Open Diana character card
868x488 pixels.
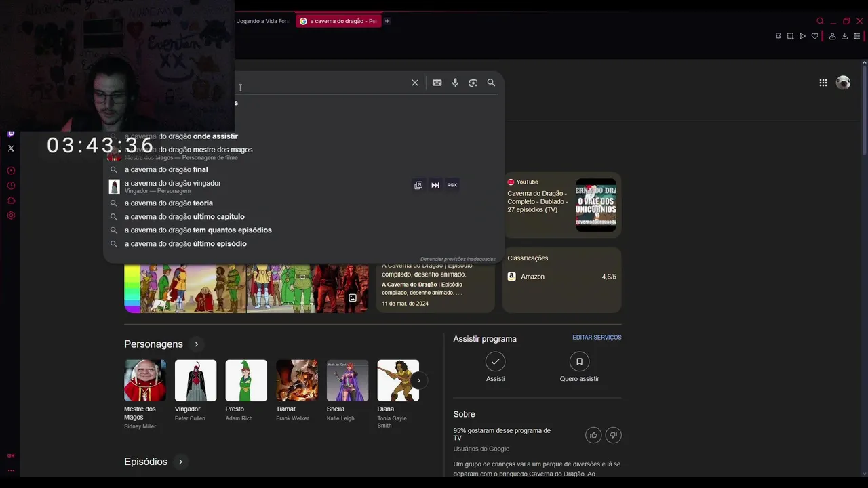(398, 394)
